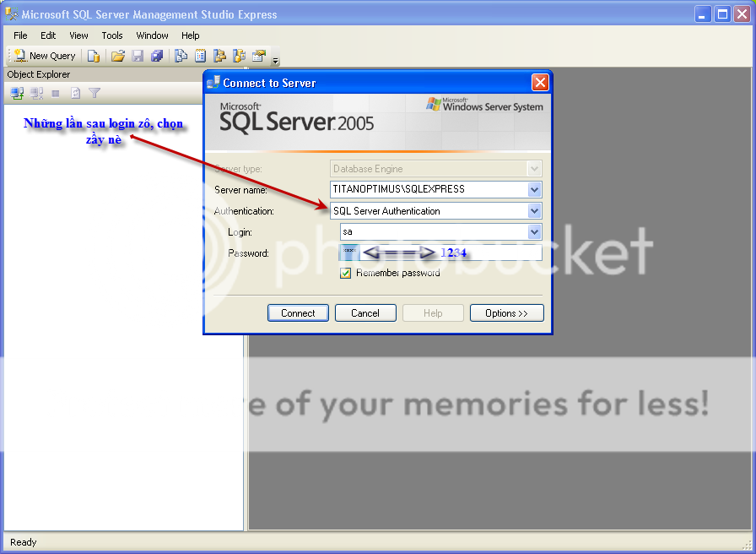
Task: Expand the Server name dropdown arrow
Action: click(534, 190)
